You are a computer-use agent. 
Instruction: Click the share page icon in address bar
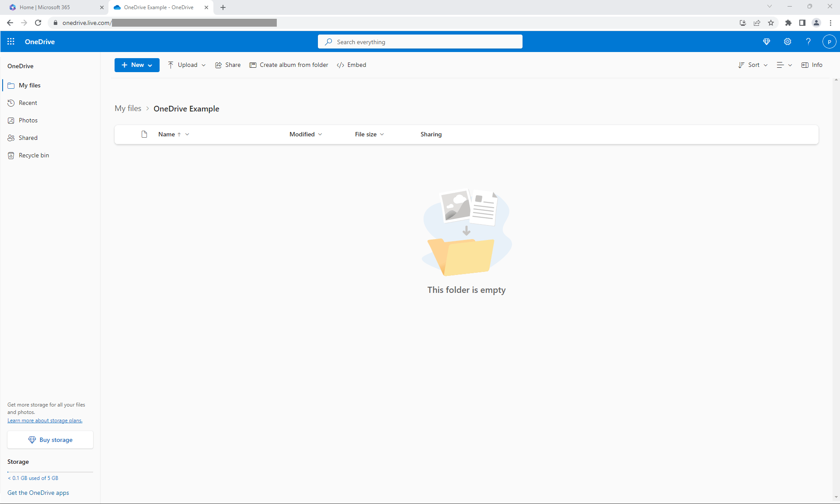coord(757,23)
